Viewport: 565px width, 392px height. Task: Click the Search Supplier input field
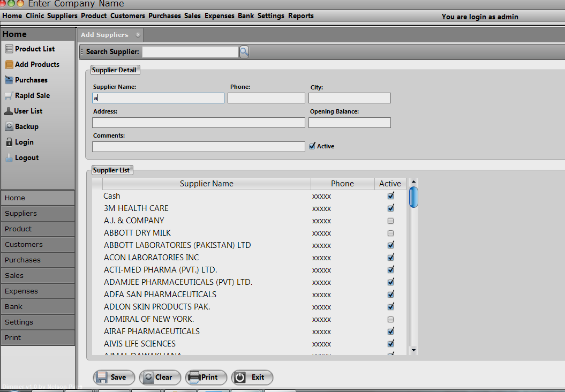click(x=190, y=52)
